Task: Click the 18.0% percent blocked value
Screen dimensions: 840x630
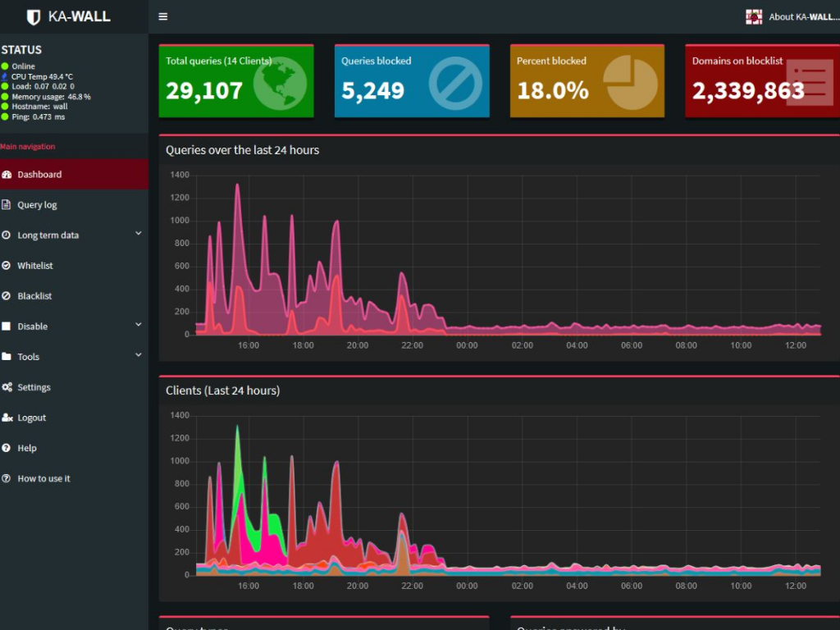Action: [x=553, y=90]
